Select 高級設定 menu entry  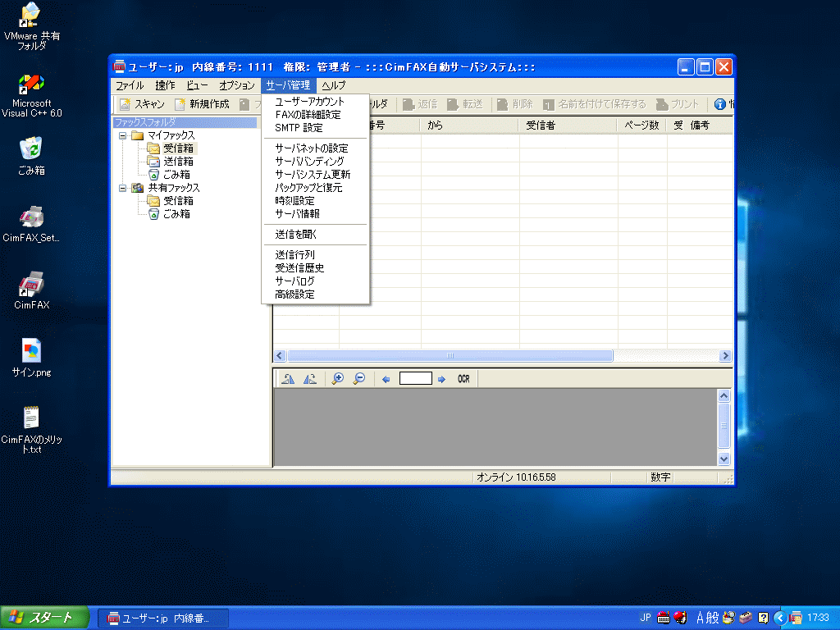316,294
